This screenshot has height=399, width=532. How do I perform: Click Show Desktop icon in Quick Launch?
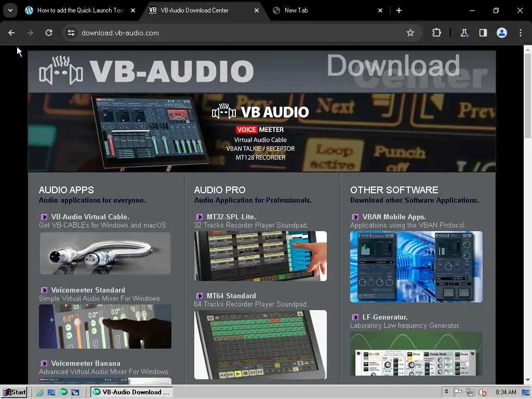coord(51,393)
